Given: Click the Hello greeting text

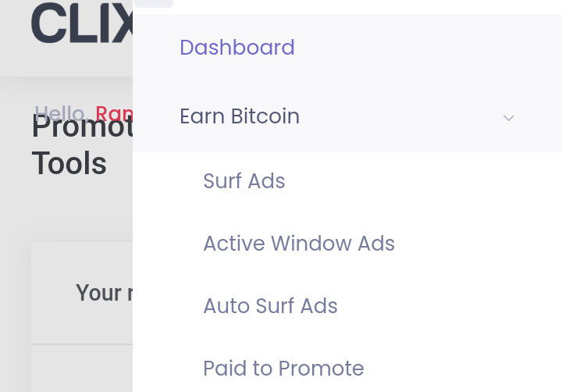Looking at the screenshot, I should pos(59,114).
